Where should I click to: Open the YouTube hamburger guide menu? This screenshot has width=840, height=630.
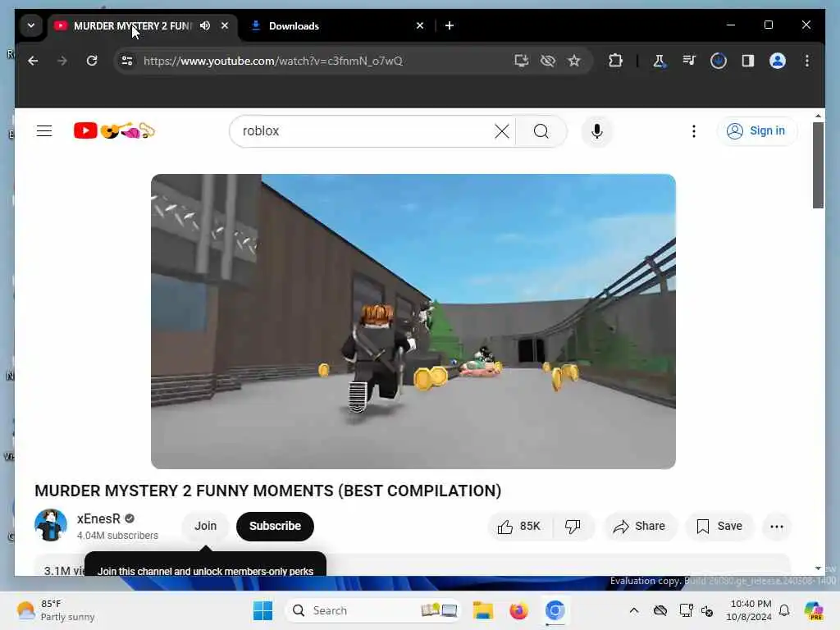click(x=44, y=131)
